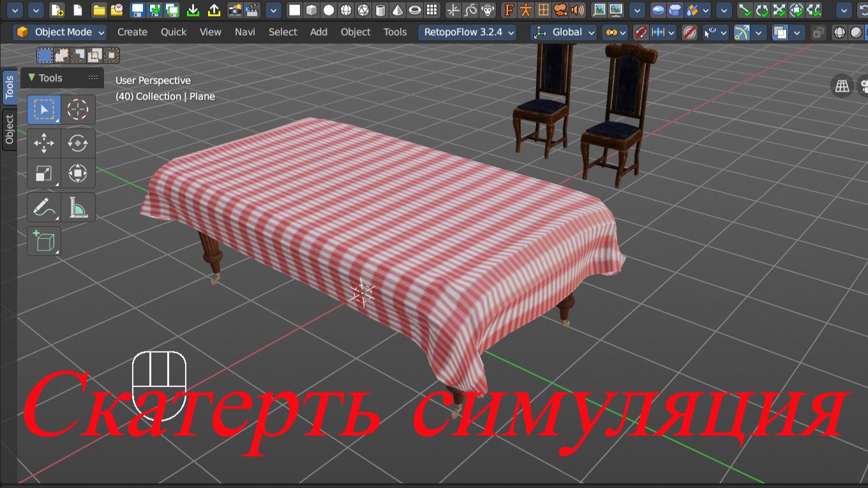868x488 pixels.
Task: Open the Add menu
Action: coord(318,32)
